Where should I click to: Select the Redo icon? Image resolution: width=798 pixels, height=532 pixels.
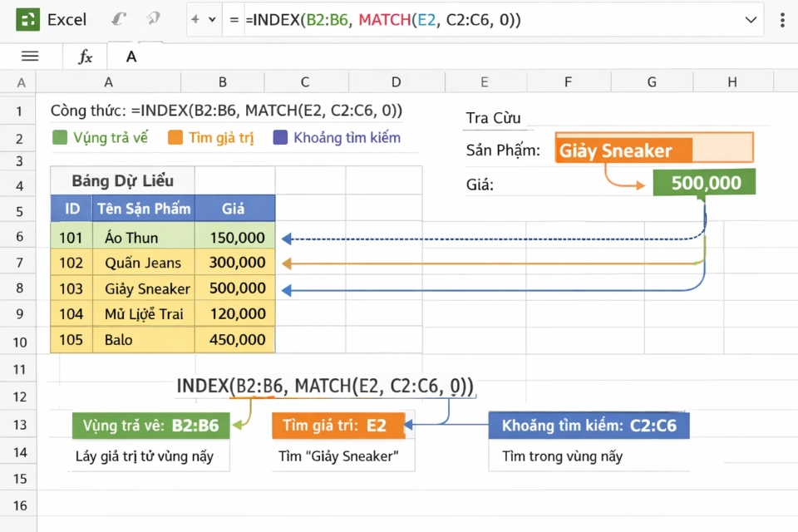152,19
